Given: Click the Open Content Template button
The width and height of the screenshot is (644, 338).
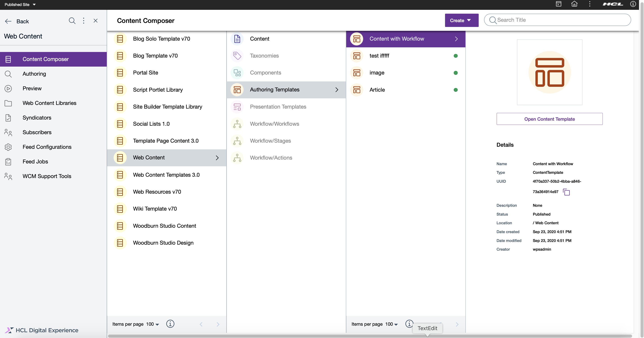Looking at the screenshot, I should point(549,119).
